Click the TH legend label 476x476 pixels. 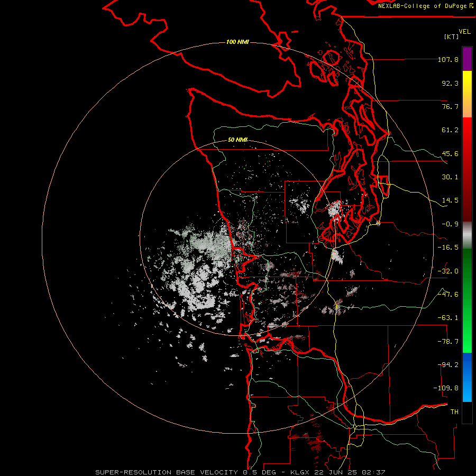click(x=454, y=412)
